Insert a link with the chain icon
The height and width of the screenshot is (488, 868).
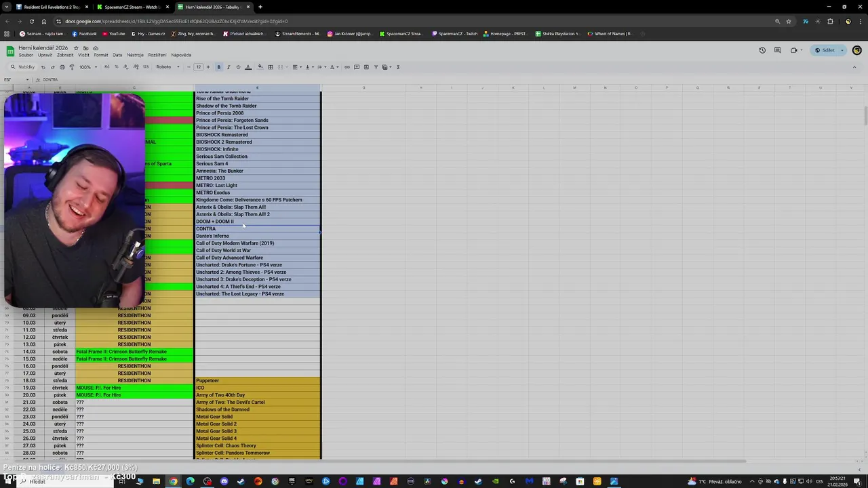click(347, 67)
